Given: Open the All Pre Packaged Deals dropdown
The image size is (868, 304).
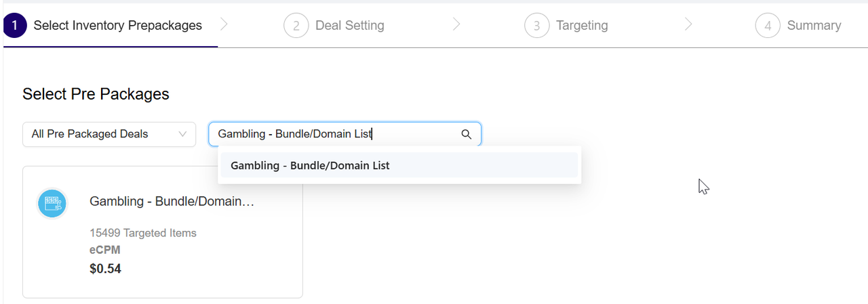Looking at the screenshot, I should click(109, 134).
